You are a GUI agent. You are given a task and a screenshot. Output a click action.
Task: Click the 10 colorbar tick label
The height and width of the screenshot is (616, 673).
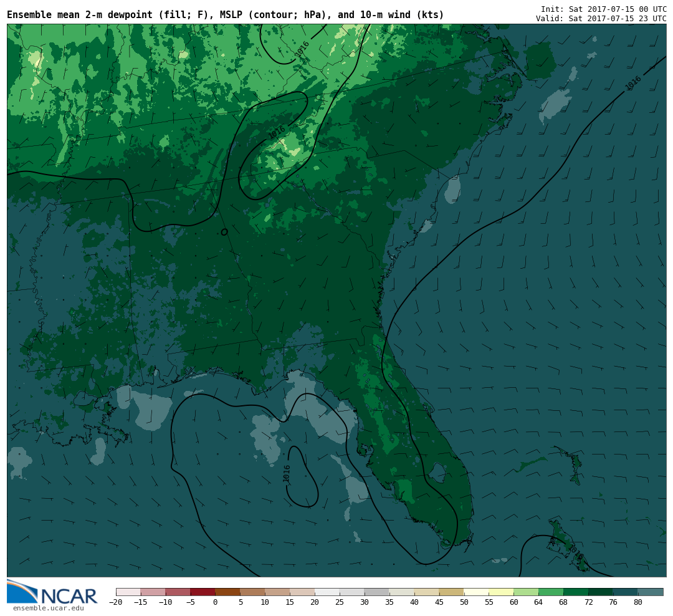point(265,602)
